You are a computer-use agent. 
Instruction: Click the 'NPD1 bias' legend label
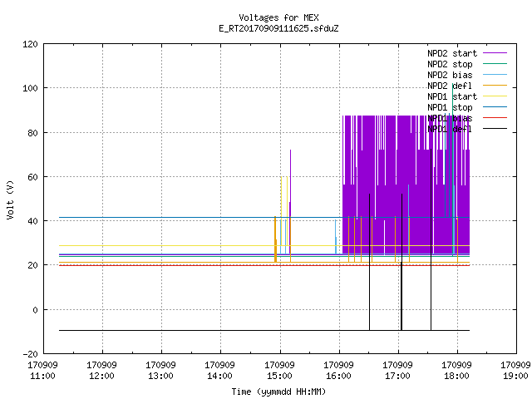[450, 118]
